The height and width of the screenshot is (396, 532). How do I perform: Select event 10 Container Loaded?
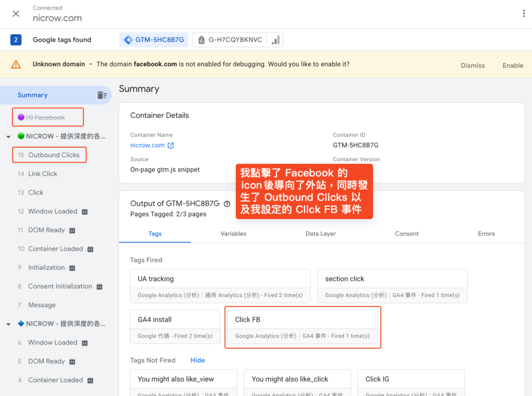[x=50, y=249]
